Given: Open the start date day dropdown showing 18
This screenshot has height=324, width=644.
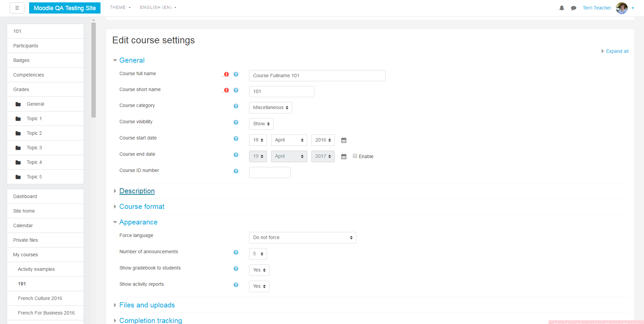Looking at the screenshot, I should [258, 140].
